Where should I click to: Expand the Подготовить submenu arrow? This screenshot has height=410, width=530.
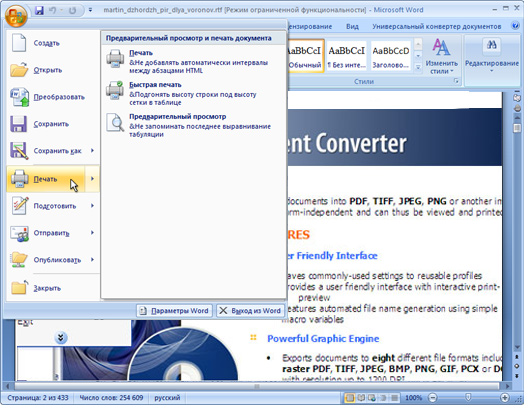pos(92,206)
